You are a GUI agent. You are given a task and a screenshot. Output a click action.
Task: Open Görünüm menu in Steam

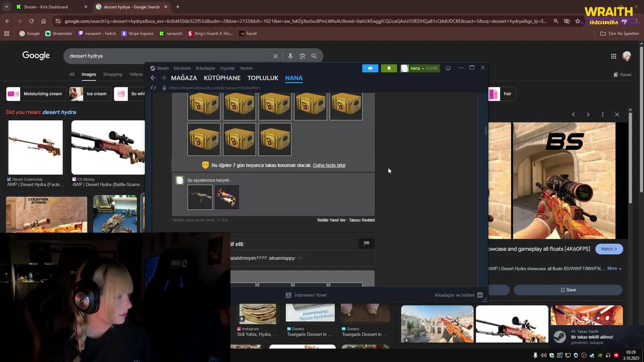182,68
